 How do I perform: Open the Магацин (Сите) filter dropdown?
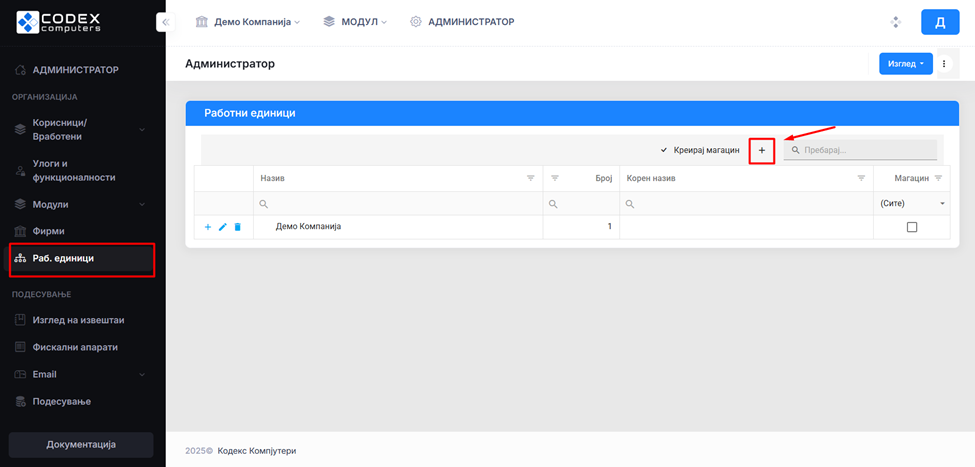[911, 203]
